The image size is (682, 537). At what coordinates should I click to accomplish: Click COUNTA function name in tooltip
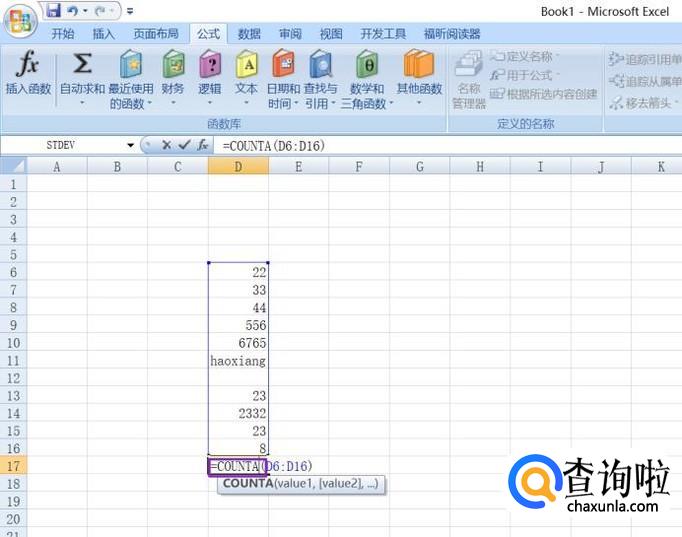248,484
